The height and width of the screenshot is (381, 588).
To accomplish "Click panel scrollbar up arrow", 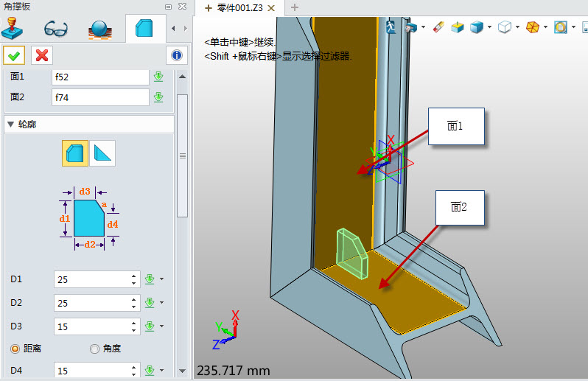I will (x=182, y=77).
